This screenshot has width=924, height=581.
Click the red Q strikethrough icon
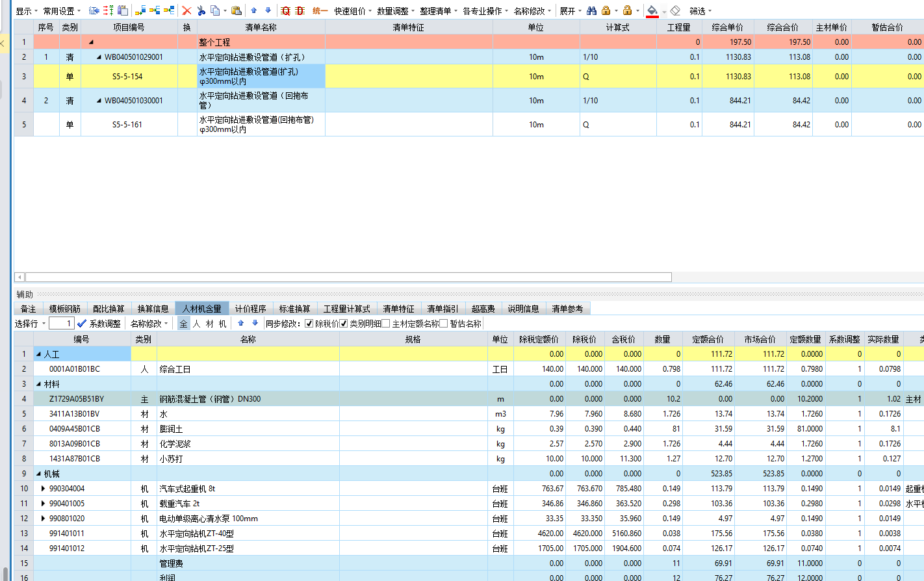coord(285,10)
